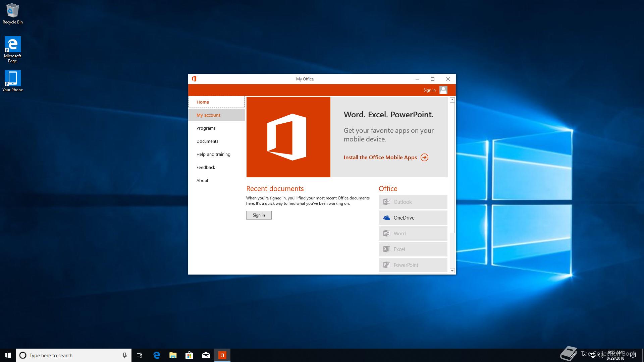This screenshot has height=362, width=644.
Task: Open Mail from the taskbar
Action: pyautogui.click(x=206, y=355)
